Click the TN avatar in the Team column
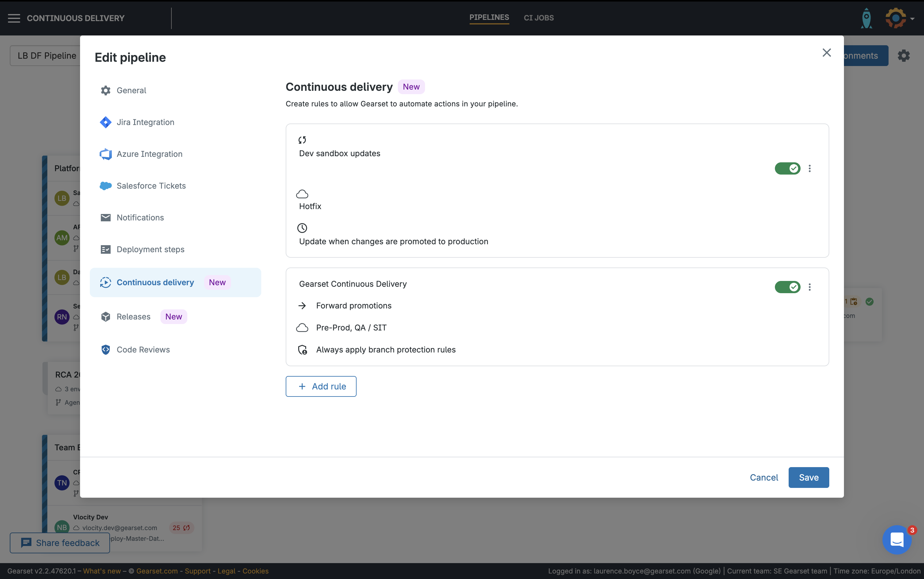Image resolution: width=924 pixels, height=579 pixels. tap(62, 483)
